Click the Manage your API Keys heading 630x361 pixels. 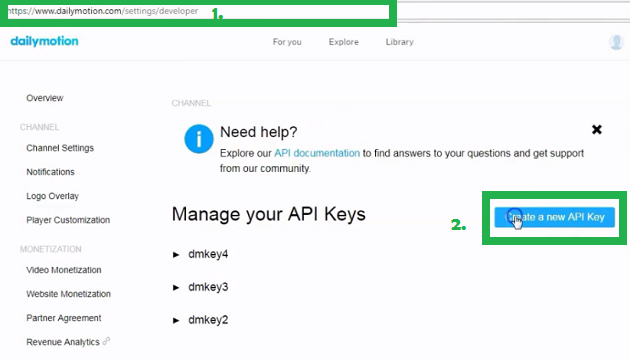pyautogui.click(x=268, y=214)
